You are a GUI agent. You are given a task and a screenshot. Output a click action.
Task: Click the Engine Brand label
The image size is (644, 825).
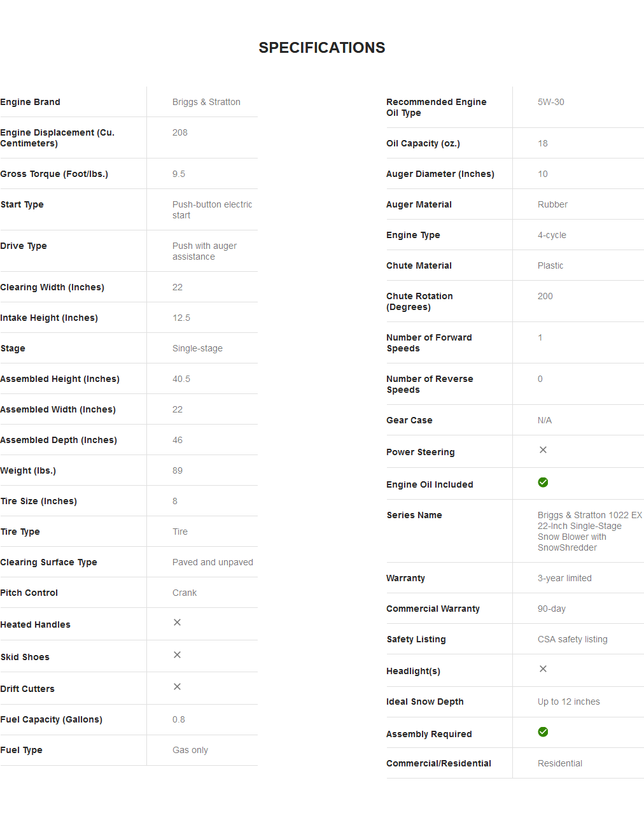(x=31, y=102)
